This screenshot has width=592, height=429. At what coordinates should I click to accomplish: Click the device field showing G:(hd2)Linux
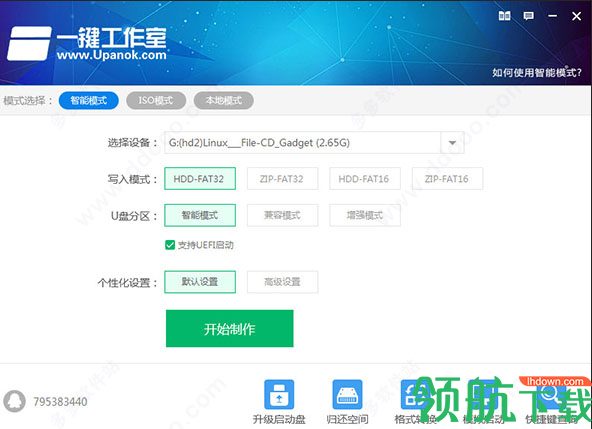click(x=302, y=143)
